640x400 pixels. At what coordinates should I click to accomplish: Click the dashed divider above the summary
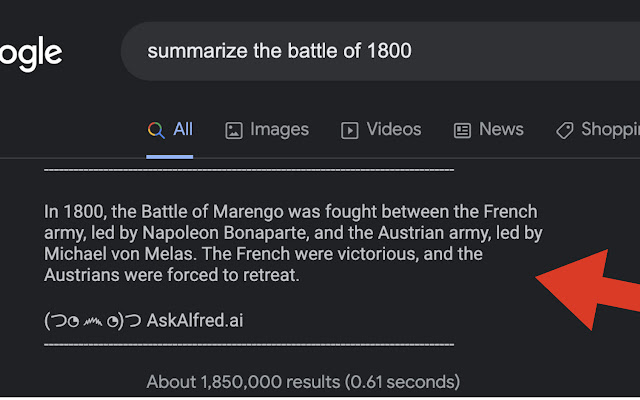[x=249, y=171]
